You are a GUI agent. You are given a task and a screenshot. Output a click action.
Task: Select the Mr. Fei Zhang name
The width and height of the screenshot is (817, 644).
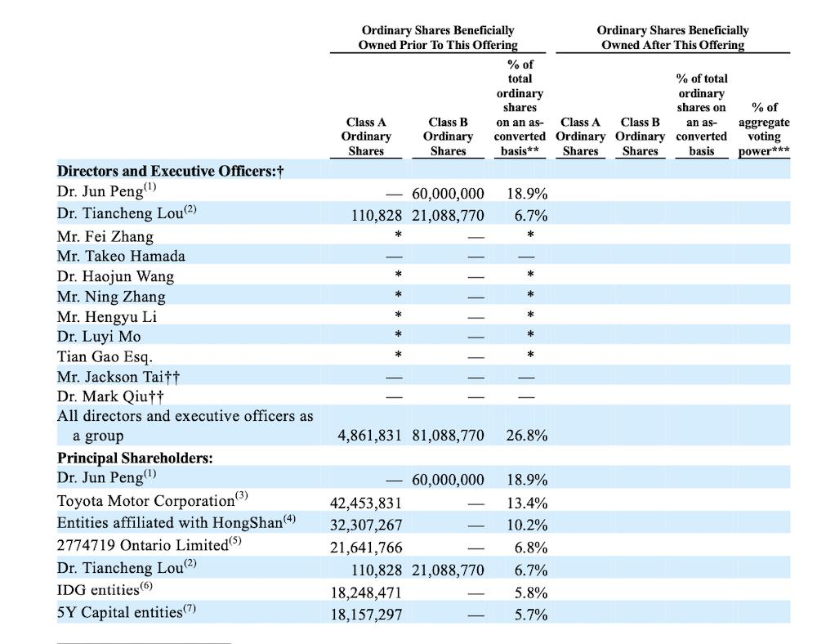(105, 236)
